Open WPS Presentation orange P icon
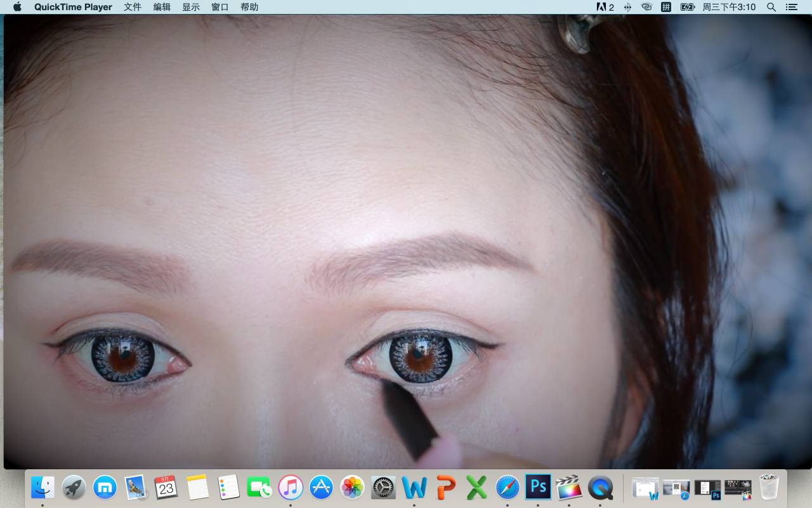Image resolution: width=812 pixels, height=508 pixels. 446,488
